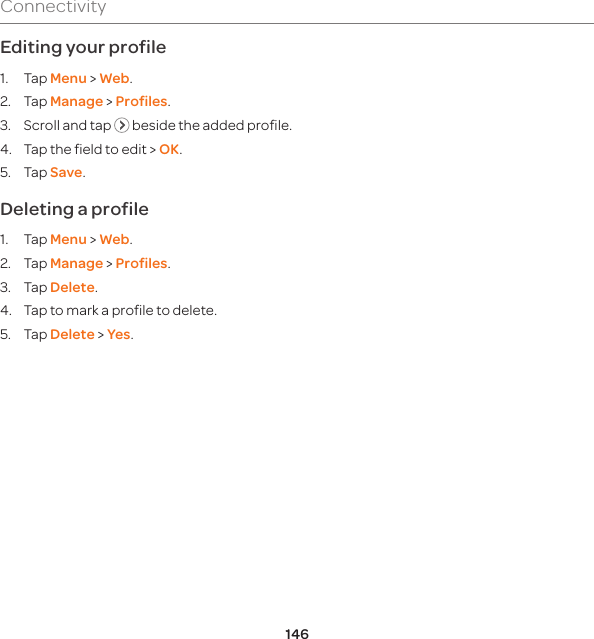Click 'Profiles' in Deleting step 2

[x=141, y=264]
